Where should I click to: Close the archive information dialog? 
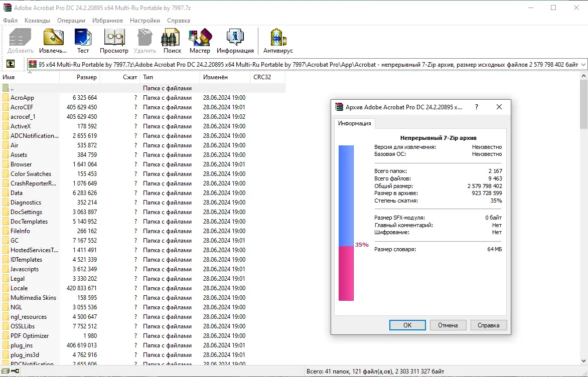coord(499,107)
